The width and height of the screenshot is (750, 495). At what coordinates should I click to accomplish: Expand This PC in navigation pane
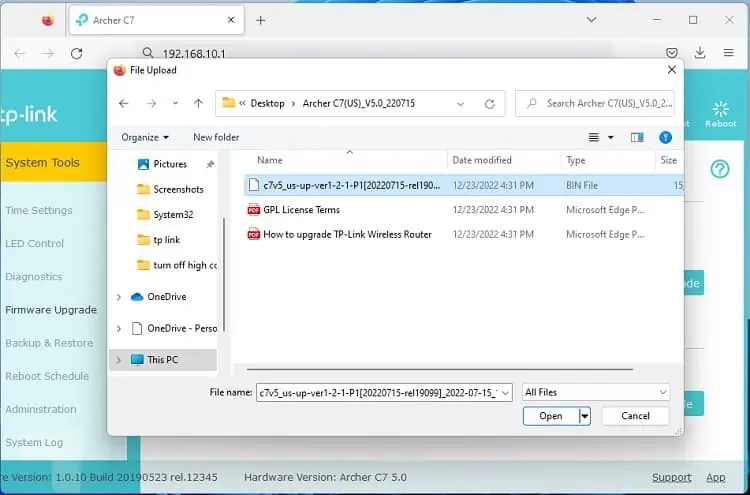point(119,360)
